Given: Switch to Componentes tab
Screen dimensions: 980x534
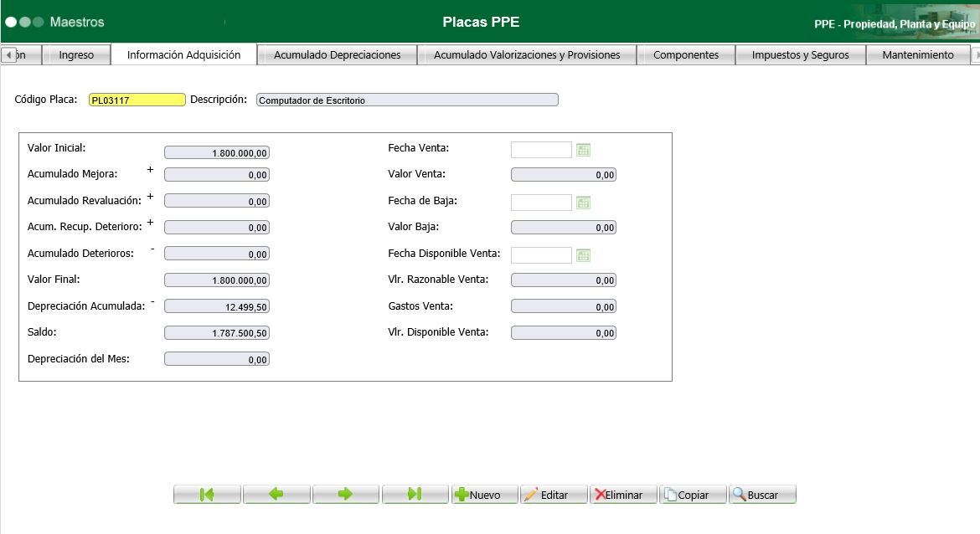Looking at the screenshot, I should tap(686, 55).
